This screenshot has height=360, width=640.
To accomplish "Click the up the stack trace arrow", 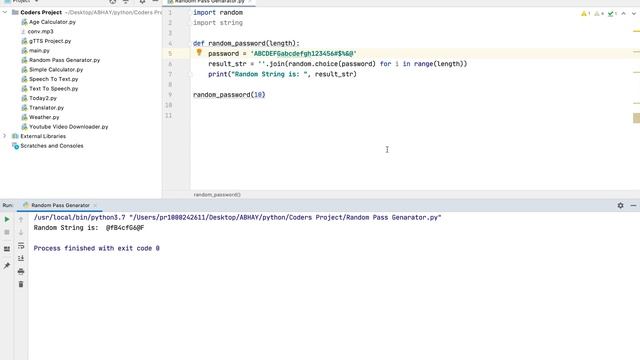I will 21,220.
